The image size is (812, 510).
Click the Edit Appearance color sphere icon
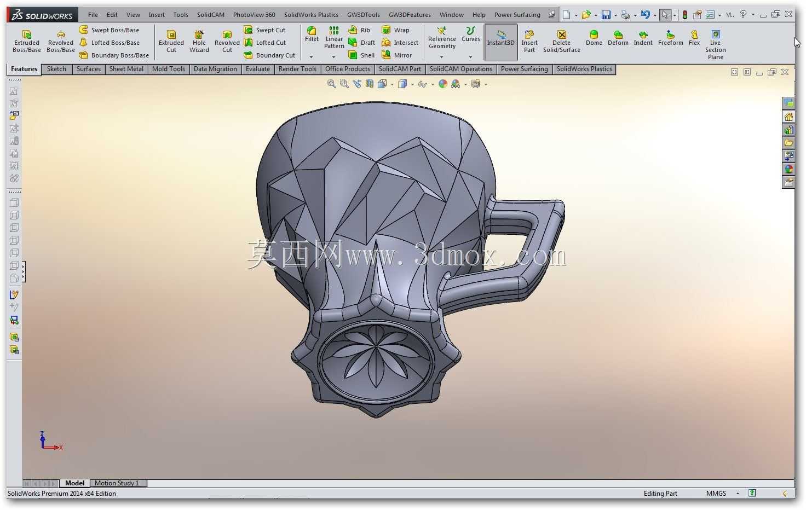click(443, 84)
